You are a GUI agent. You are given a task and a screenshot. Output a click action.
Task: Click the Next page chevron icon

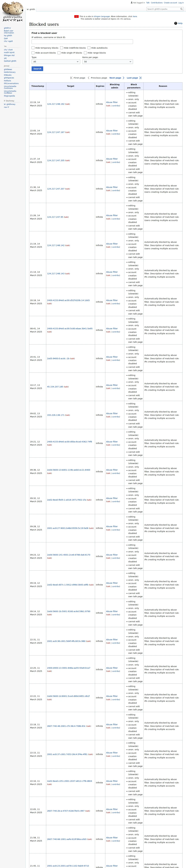124,78
